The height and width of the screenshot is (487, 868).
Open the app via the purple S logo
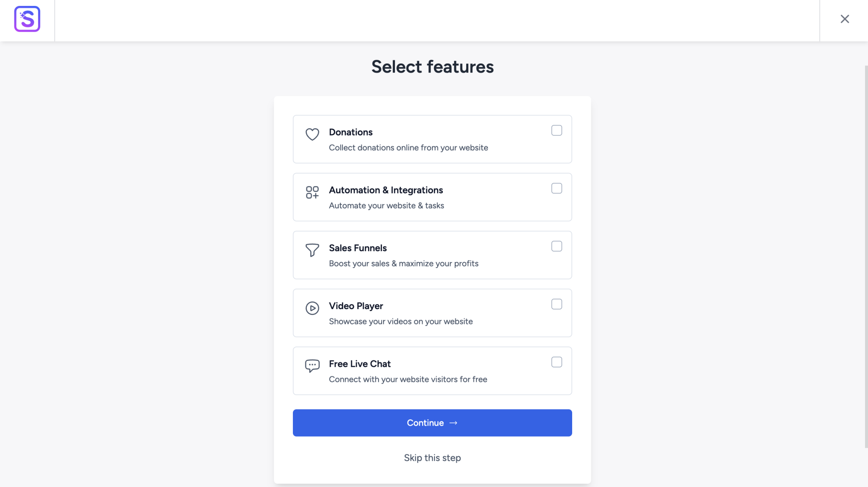click(27, 19)
